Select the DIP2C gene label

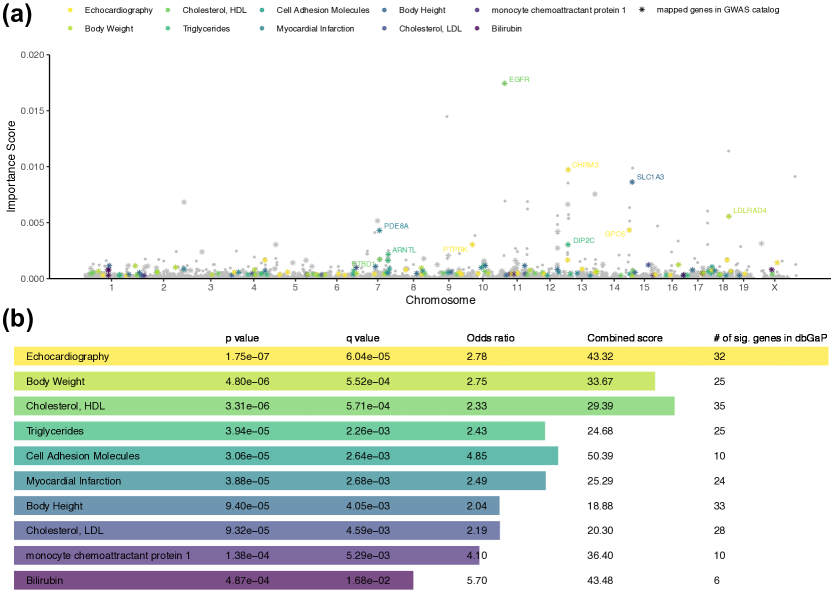click(584, 240)
